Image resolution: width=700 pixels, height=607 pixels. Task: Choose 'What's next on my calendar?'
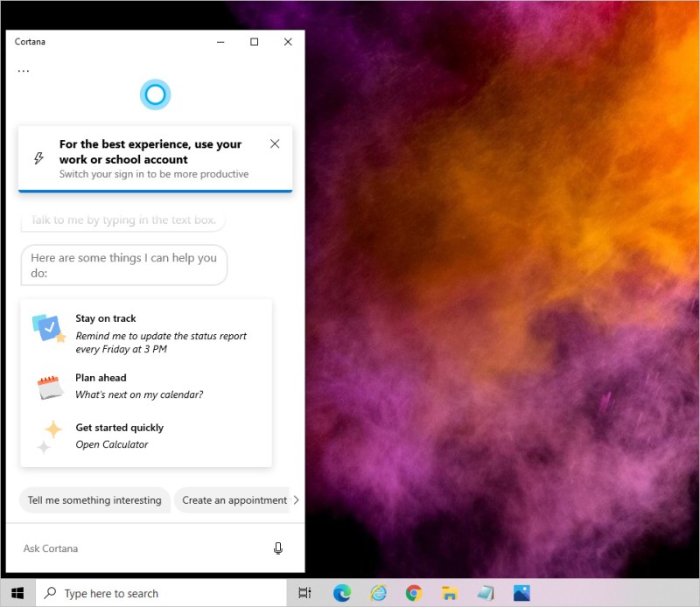tap(139, 394)
